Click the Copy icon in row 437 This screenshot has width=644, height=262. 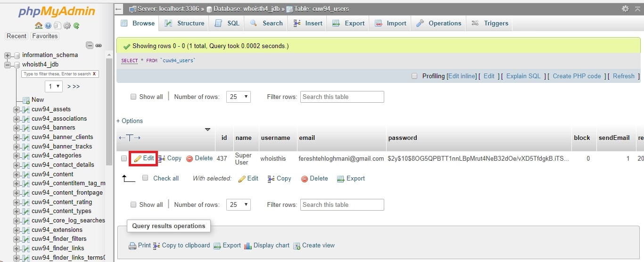(x=162, y=159)
